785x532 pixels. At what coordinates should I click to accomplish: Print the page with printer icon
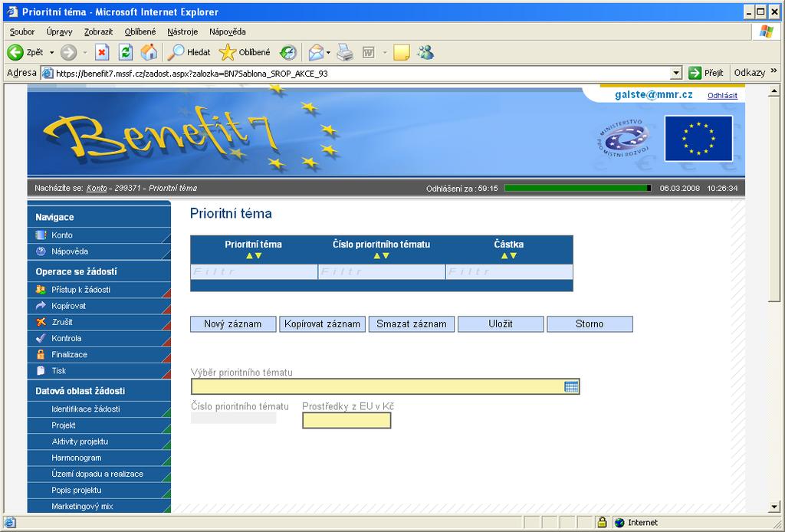pos(344,52)
